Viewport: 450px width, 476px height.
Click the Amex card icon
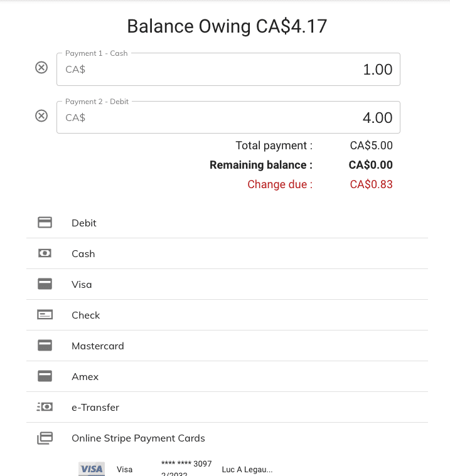pos(45,376)
